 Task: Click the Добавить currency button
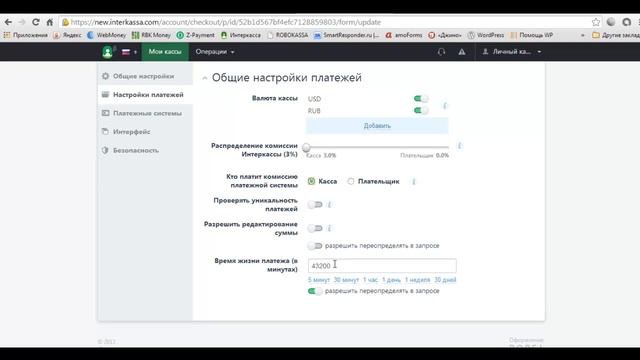(377, 126)
